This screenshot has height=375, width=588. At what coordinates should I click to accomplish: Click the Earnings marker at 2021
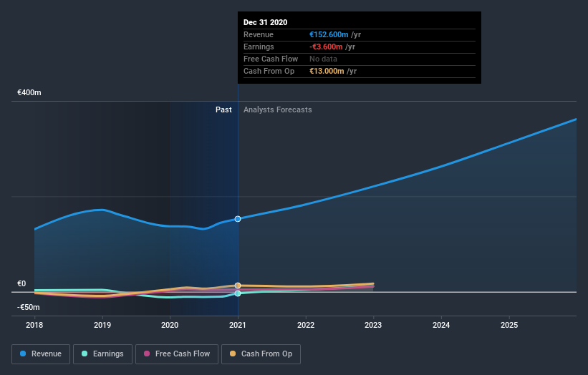(x=238, y=293)
